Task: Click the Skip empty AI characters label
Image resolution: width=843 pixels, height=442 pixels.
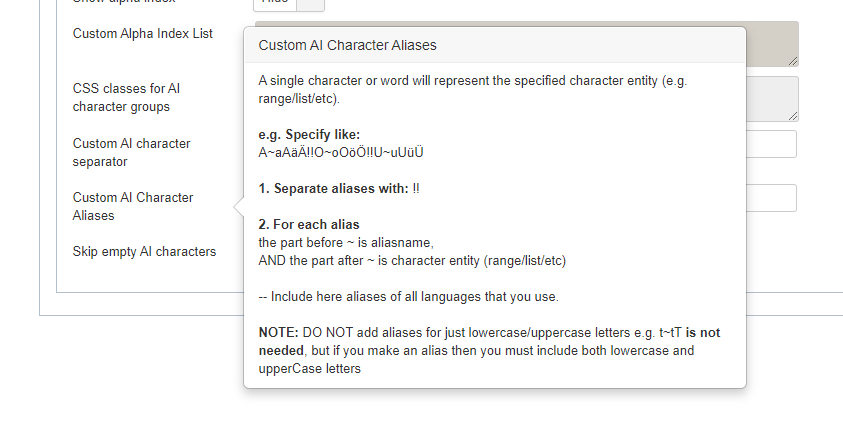Action: click(144, 252)
